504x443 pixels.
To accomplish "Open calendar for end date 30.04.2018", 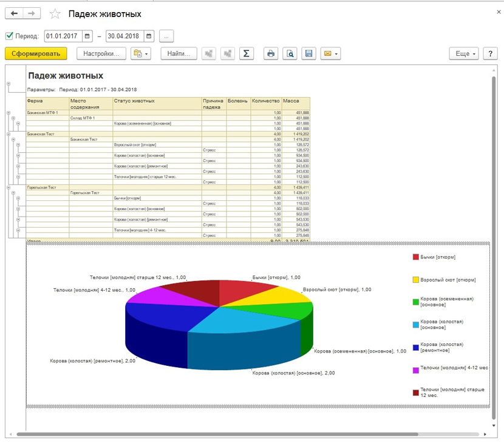I will pyautogui.click(x=149, y=36).
